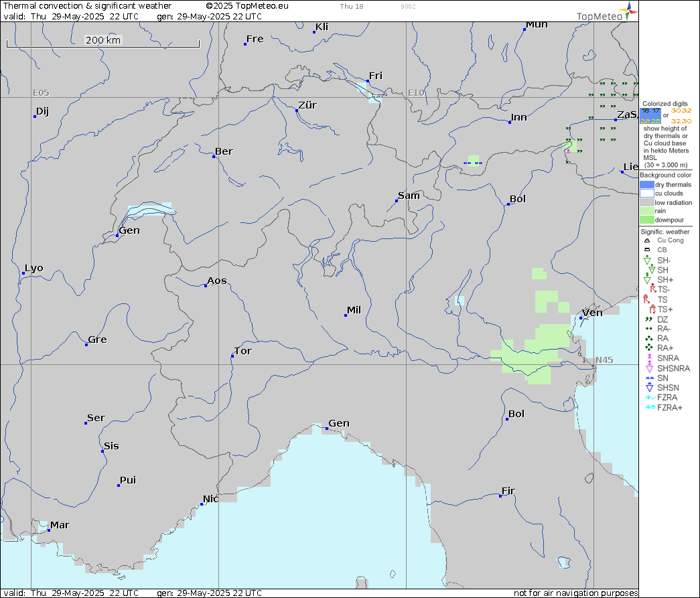
Task: Click the TS- weak thunderstorm symbol
Action: tap(652, 289)
